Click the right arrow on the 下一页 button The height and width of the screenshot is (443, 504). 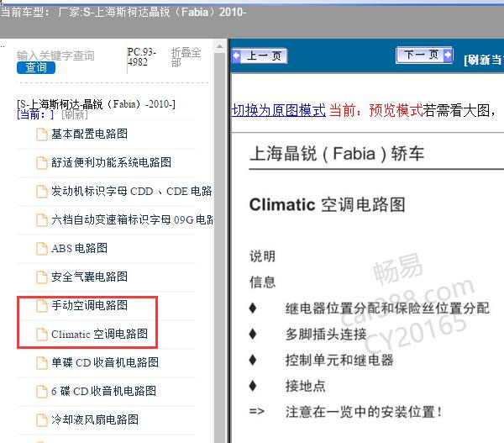point(447,55)
